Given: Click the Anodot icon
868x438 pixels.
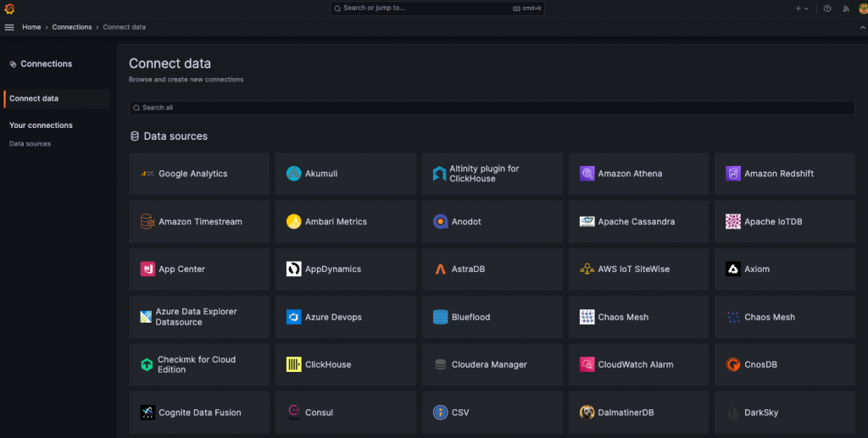Looking at the screenshot, I should coord(440,221).
